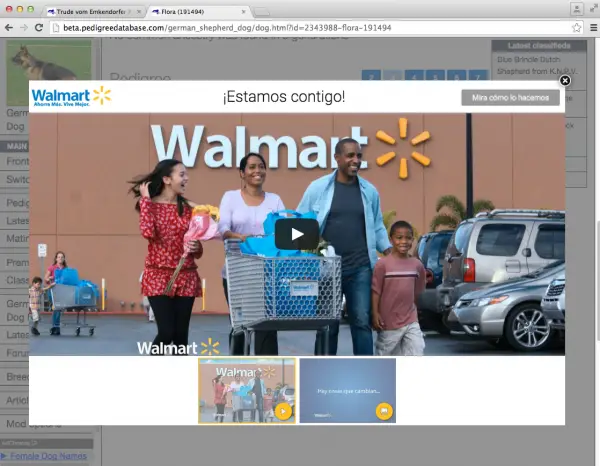This screenshot has width=600, height=466.
Task: Open the Chrome hamburger menu
Action: click(x=593, y=28)
